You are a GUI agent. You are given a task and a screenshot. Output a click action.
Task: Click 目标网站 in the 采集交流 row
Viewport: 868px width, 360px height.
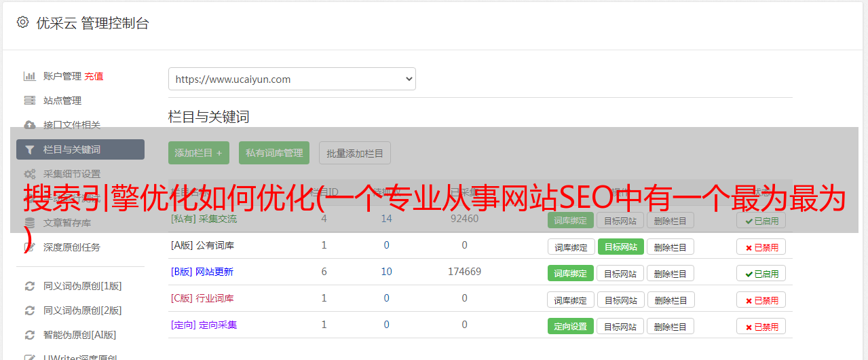(620, 220)
